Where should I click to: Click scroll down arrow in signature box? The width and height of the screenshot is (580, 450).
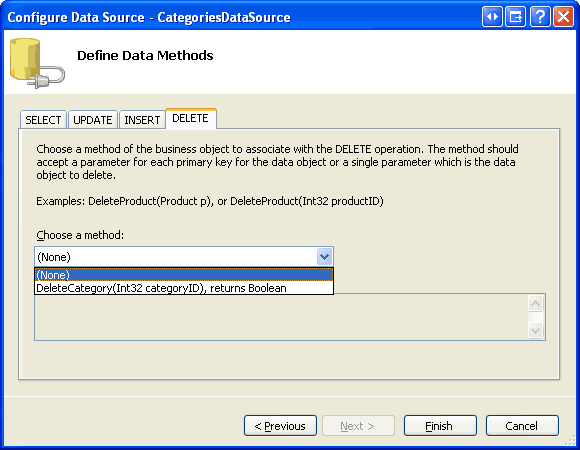(535, 329)
